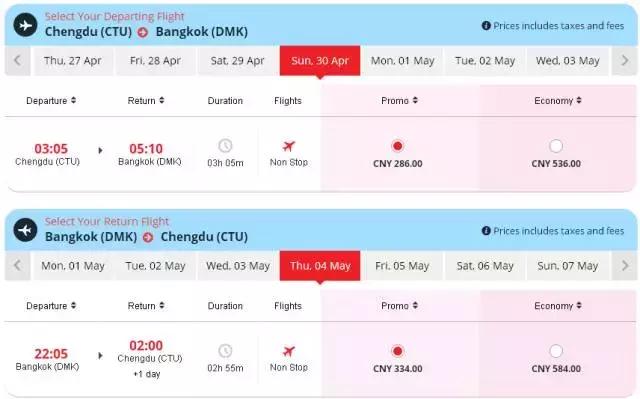Sort departing flights by Promo price
Viewport: 640px width, 399px height.
[399, 101]
